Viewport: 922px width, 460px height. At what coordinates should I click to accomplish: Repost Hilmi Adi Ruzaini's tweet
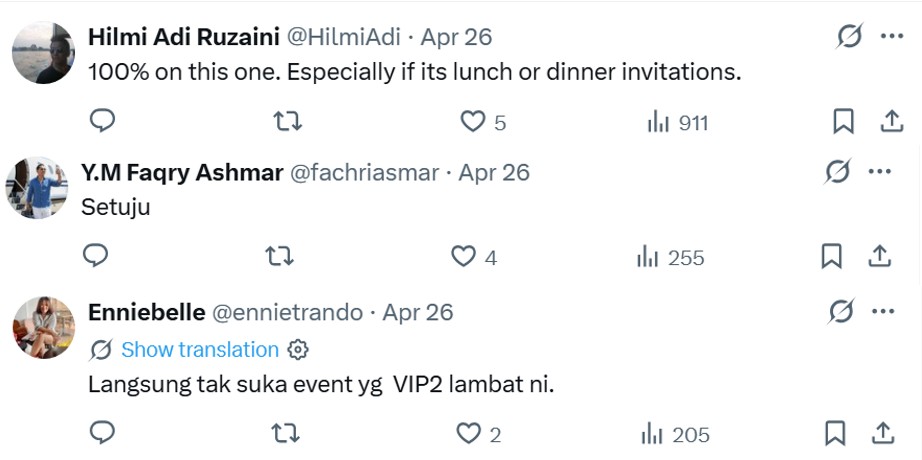point(288,122)
